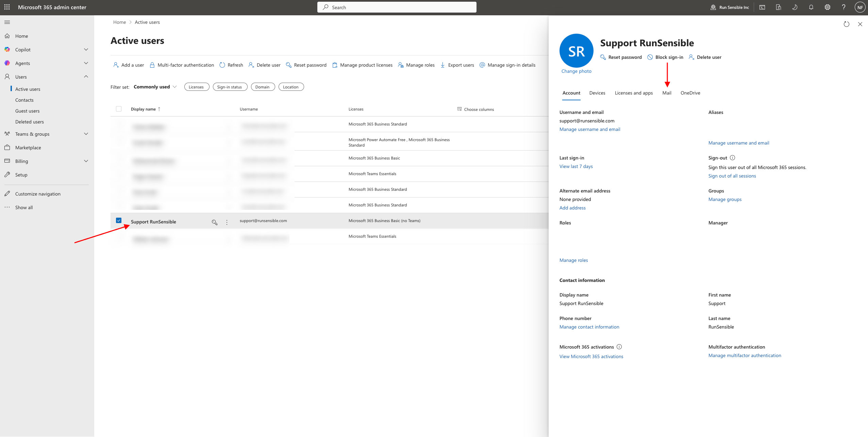Click in the top Search field
Viewport: 868px width, 437px height.
(397, 7)
